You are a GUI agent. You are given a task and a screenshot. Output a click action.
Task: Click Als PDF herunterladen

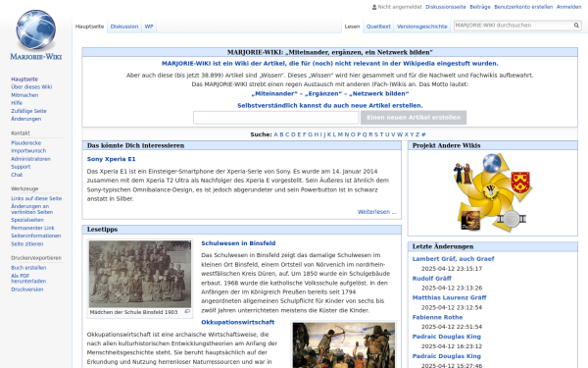(28, 279)
